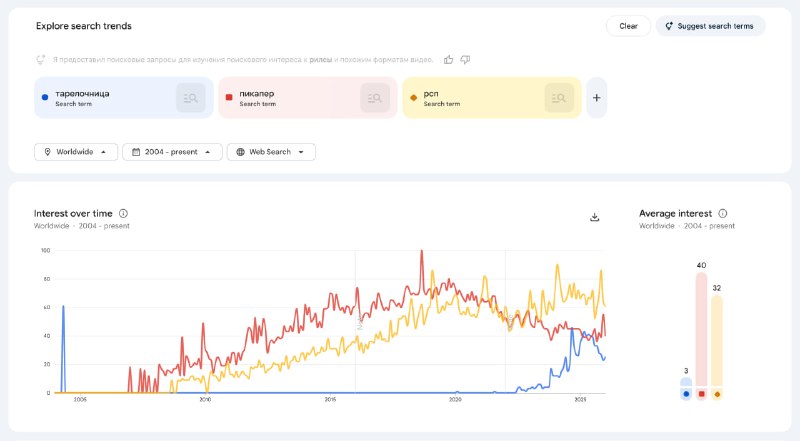
Task: Click search icon in рсп chip
Action: point(559,97)
